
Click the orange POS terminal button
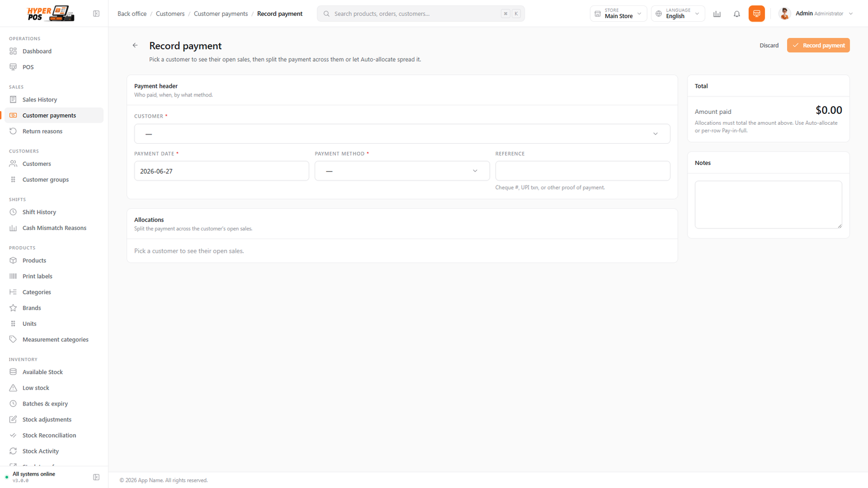tap(756, 14)
